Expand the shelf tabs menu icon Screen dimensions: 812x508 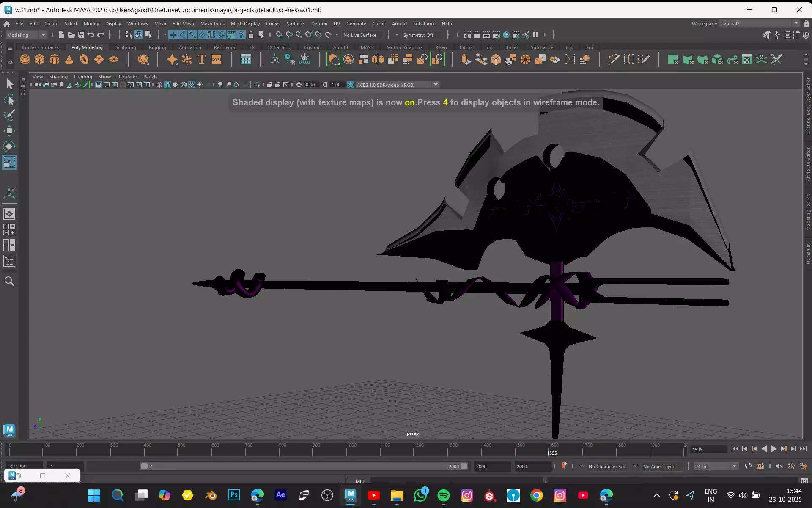click(x=10, y=48)
